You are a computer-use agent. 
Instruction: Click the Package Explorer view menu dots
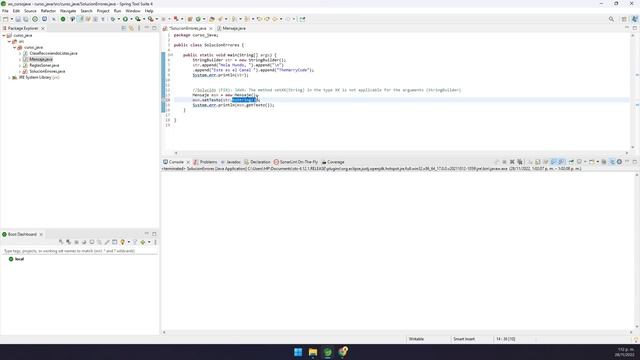(x=139, y=28)
